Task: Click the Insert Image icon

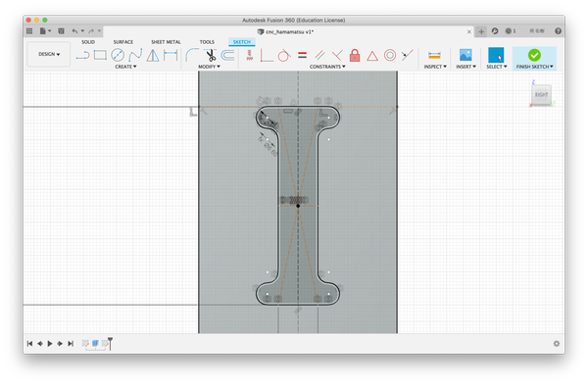Action: (465, 55)
